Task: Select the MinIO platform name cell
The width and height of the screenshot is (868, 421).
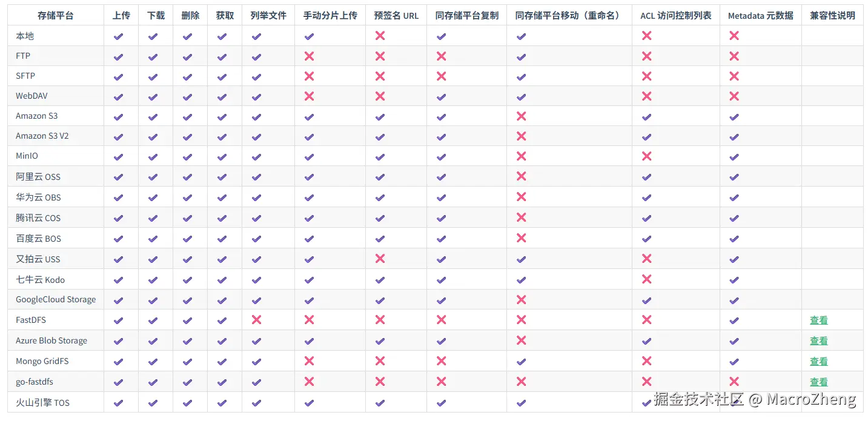Action: click(56, 156)
